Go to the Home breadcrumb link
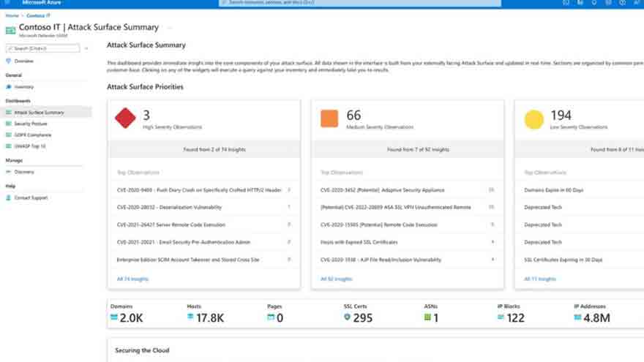The width and height of the screenshot is (644, 362). click(x=12, y=15)
